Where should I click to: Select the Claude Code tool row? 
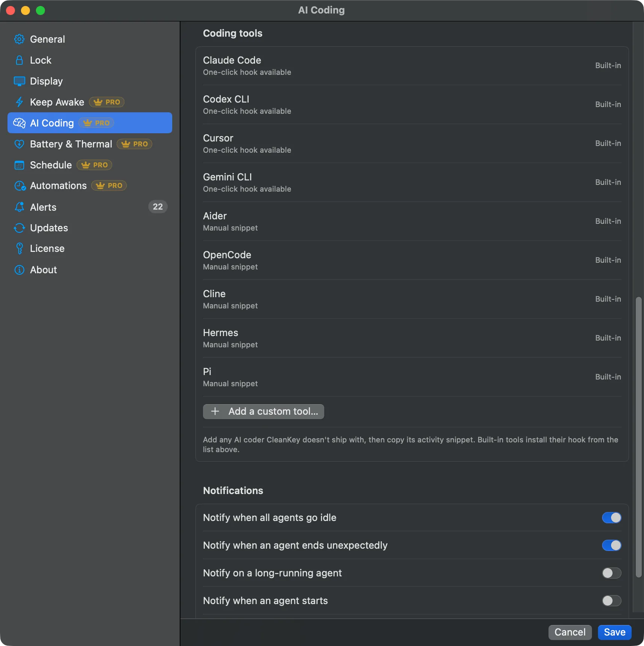click(x=412, y=66)
